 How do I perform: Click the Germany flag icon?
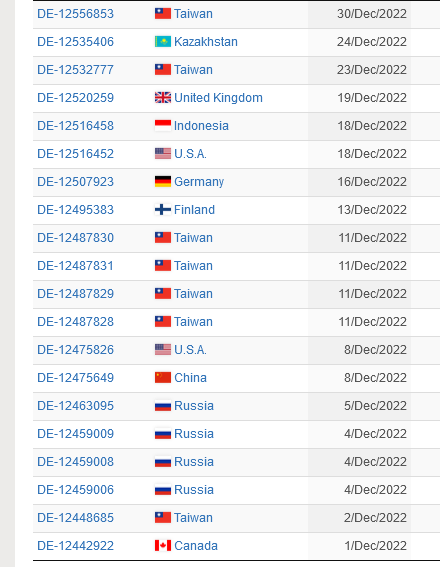point(163,182)
